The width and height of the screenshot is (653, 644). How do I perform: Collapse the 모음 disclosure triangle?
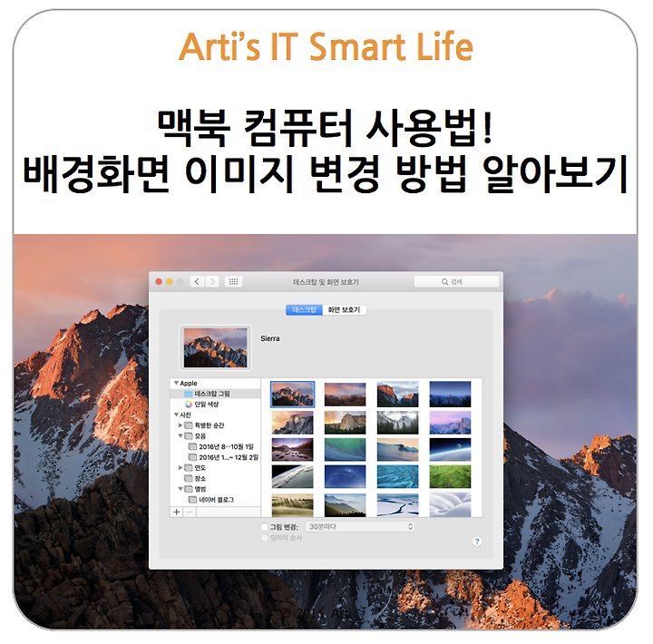(x=180, y=435)
